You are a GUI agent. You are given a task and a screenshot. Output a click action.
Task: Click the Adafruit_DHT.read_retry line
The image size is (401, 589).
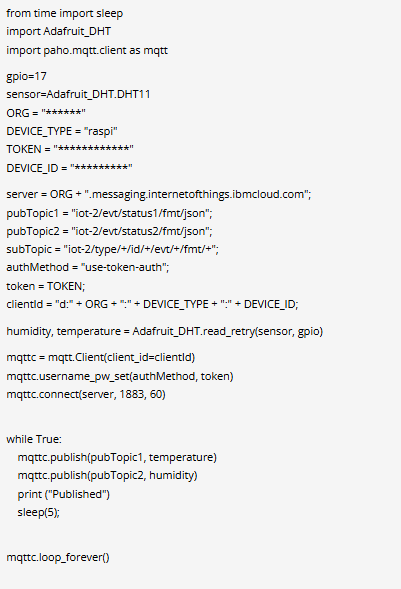164,332
